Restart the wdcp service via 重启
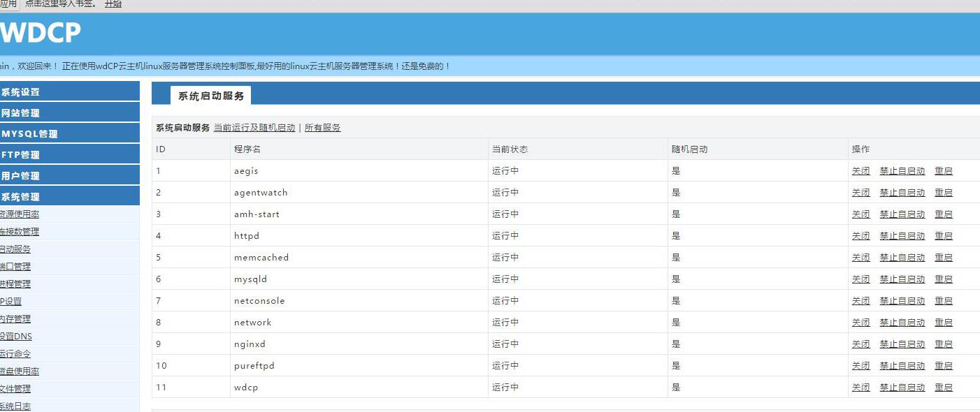Screen dimensions: 980x412 click(943, 388)
